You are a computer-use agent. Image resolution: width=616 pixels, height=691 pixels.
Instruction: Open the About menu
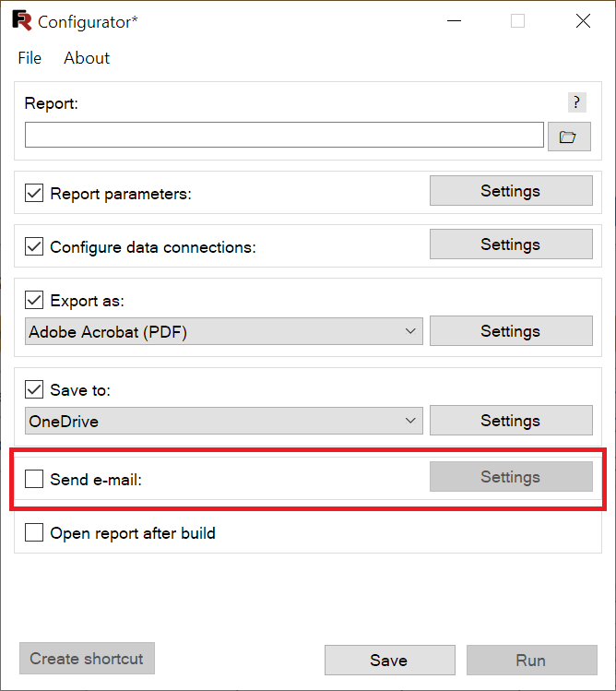tap(87, 58)
